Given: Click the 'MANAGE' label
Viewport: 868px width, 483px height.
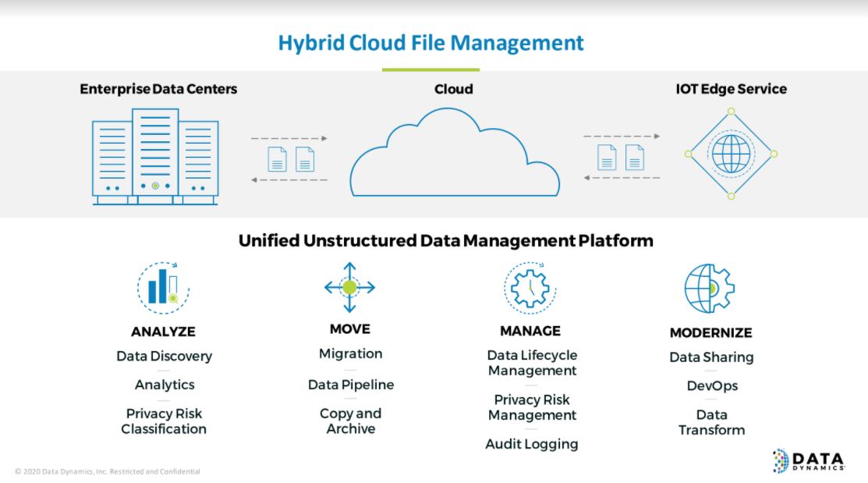Looking at the screenshot, I should (x=530, y=331).
